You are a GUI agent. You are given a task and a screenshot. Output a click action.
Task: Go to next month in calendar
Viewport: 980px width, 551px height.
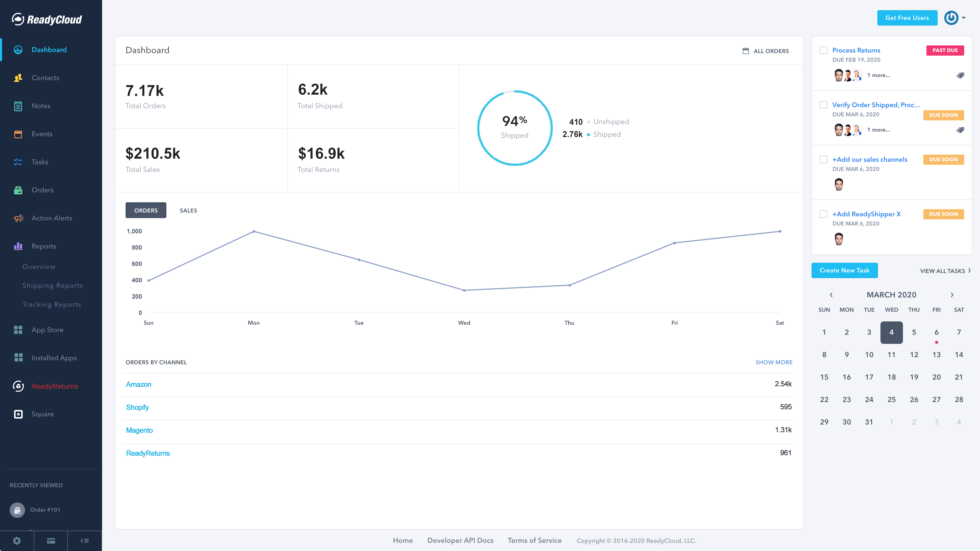pos(952,295)
